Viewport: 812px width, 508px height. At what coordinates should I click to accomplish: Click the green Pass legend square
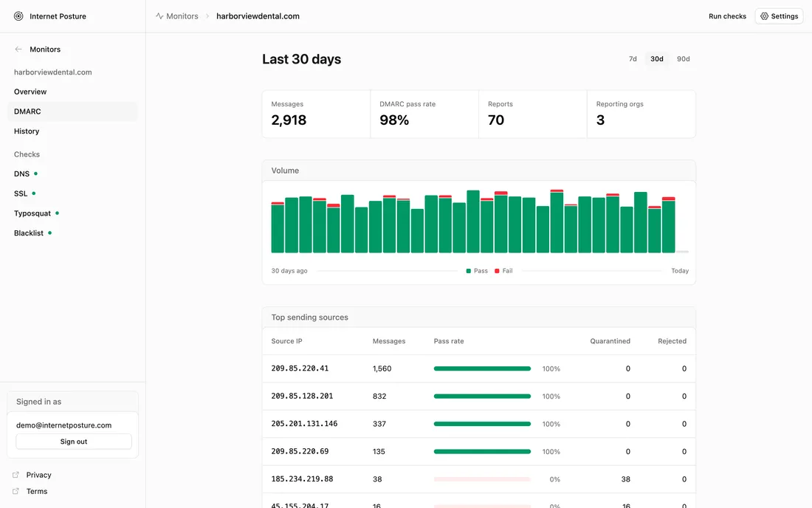469,271
